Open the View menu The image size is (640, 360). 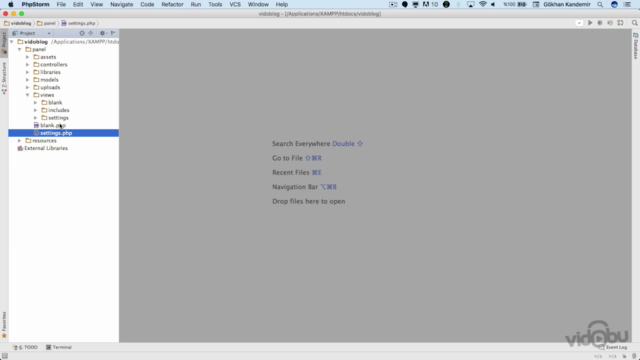tap(96, 4)
